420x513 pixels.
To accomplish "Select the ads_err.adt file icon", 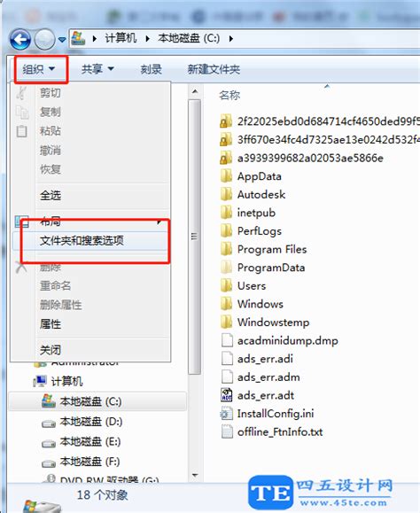I will click(x=226, y=395).
